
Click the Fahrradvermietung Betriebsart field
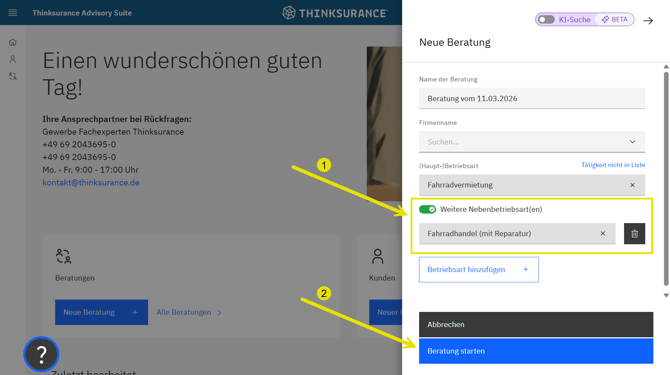pyautogui.click(x=532, y=185)
